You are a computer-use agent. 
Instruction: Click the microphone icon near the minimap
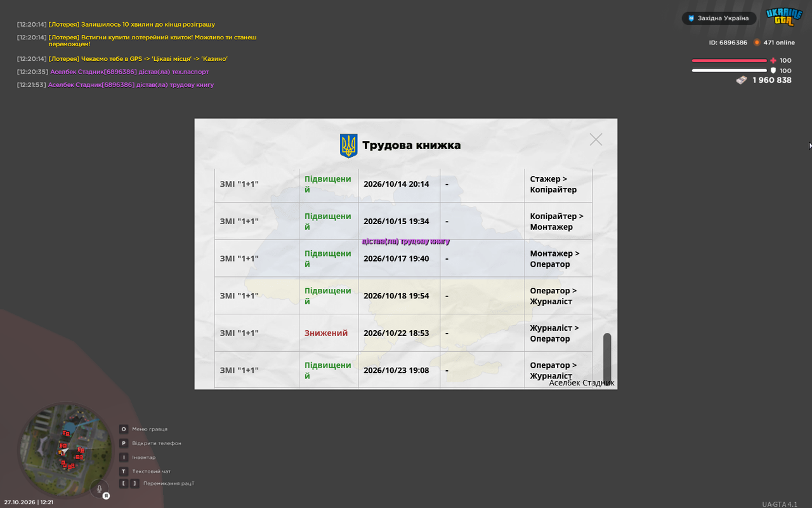[98, 488]
